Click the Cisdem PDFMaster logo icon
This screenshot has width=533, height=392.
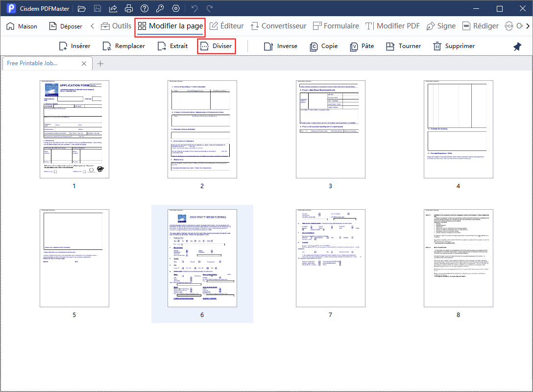click(x=11, y=8)
